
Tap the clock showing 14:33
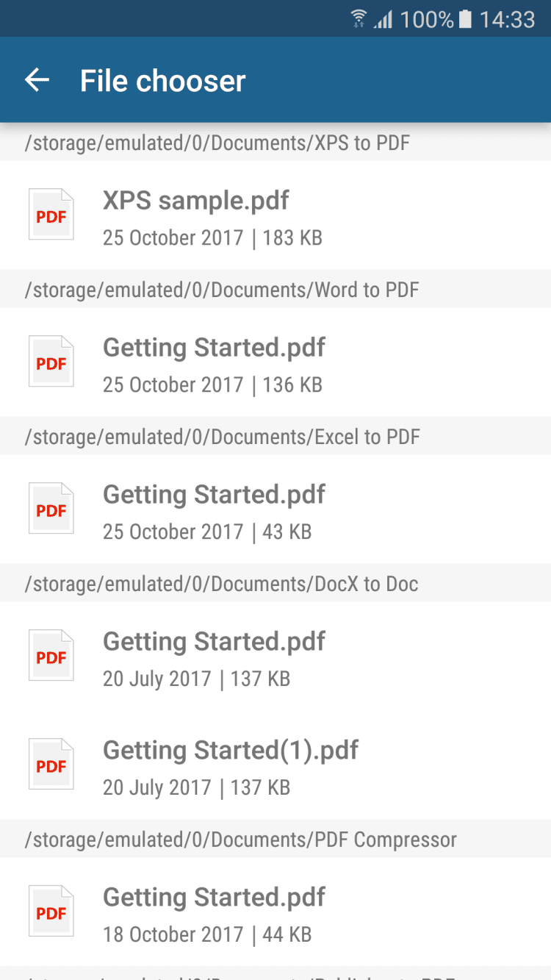[x=507, y=19]
